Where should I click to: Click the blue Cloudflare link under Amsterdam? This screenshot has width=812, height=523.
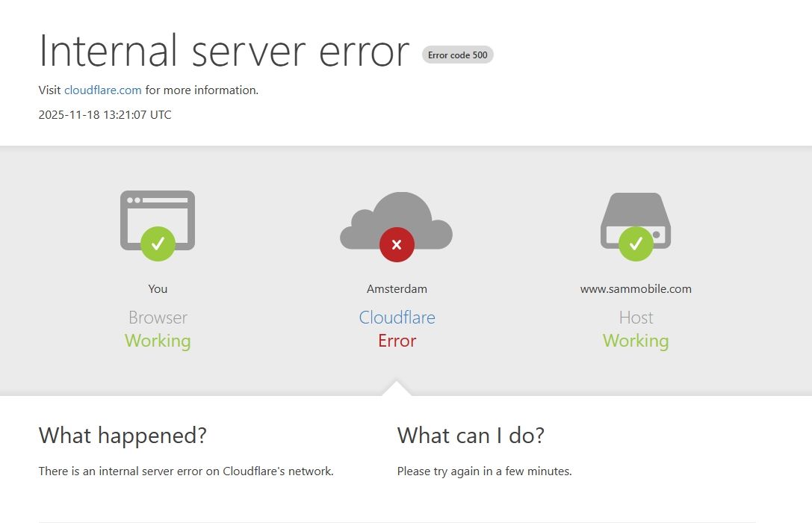point(397,318)
